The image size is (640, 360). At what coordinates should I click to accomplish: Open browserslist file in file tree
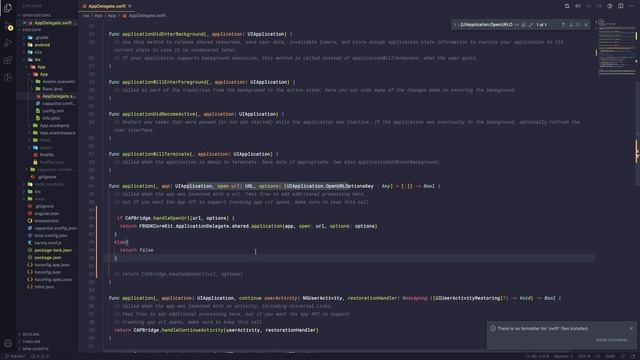click(x=47, y=221)
